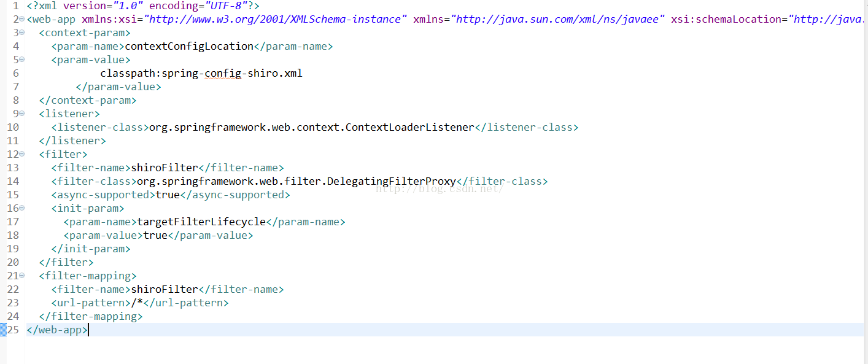Click the contextConfigLocation param name

189,46
